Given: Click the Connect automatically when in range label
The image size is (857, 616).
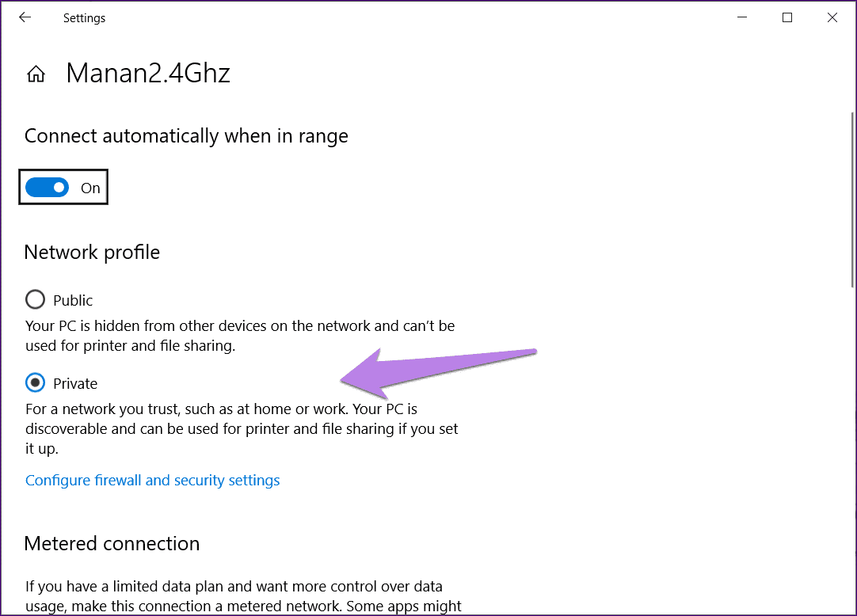Looking at the screenshot, I should 186,135.
